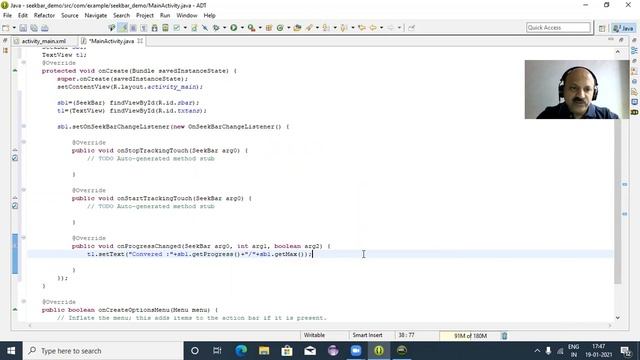Click the Smart Insert status entry
Viewport: 640px width, 360px height.
[367, 335]
